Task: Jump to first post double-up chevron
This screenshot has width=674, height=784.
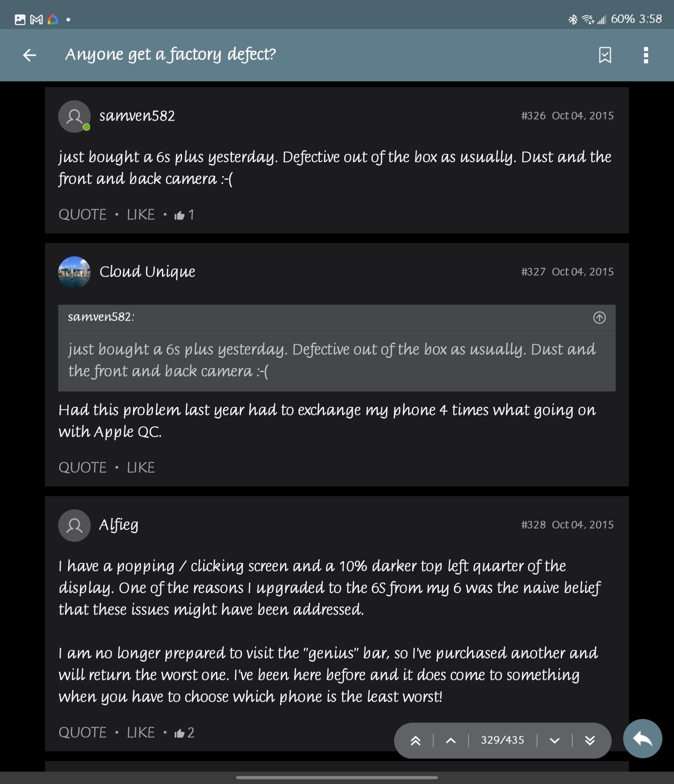Action: point(415,740)
